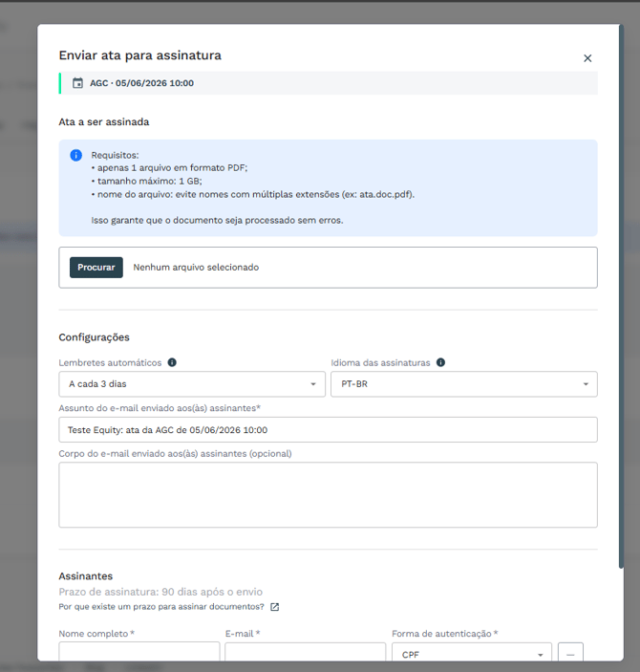Viewport: 640px width, 672px height.
Task: Open info tooltip for Idioma das assinaturas
Action: (x=440, y=362)
